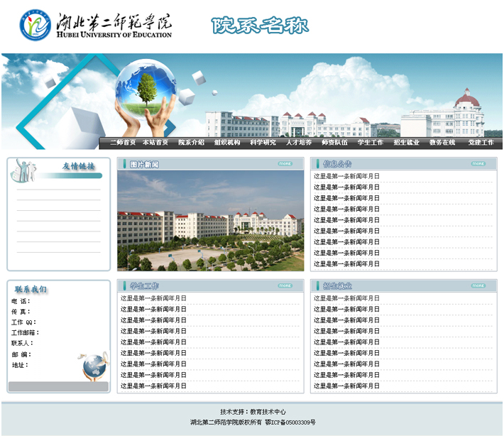Open the last news link under 学生工作

click(153, 386)
